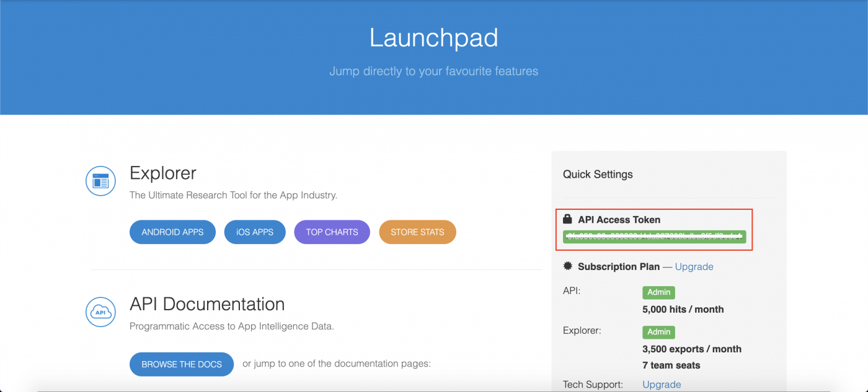Click the API Access Token label
Image resolution: width=868 pixels, height=392 pixels.
point(619,219)
